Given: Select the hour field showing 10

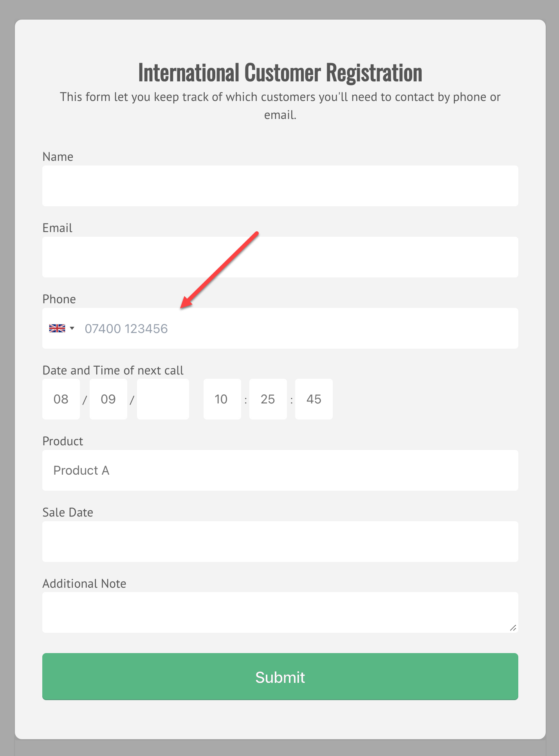Looking at the screenshot, I should point(222,399).
